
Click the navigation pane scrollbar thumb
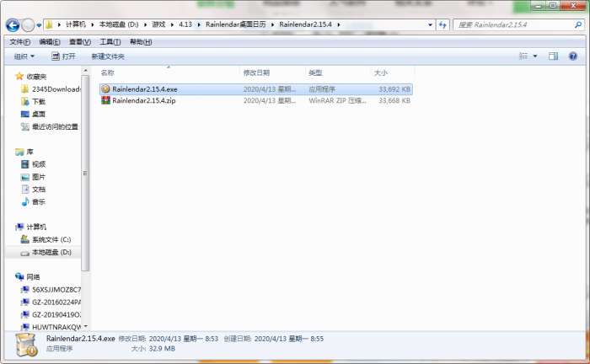click(85, 173)
